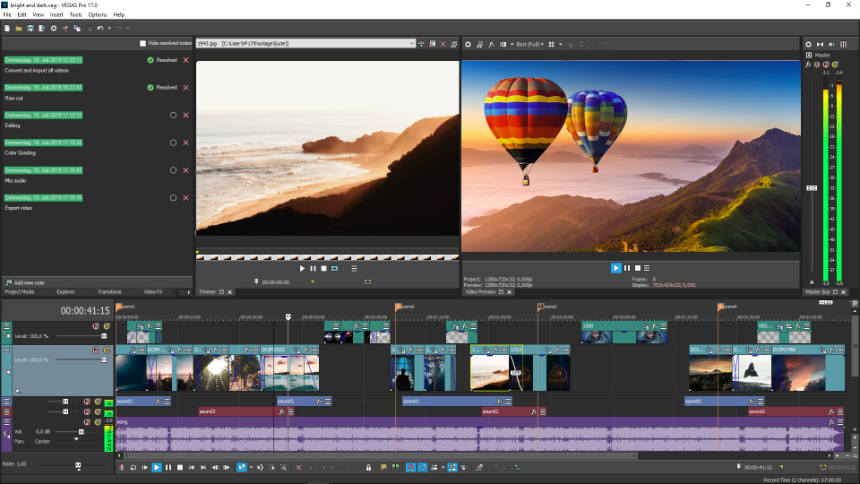Open the overlays grid dropdown arrow in preview

tap(560, 44)
